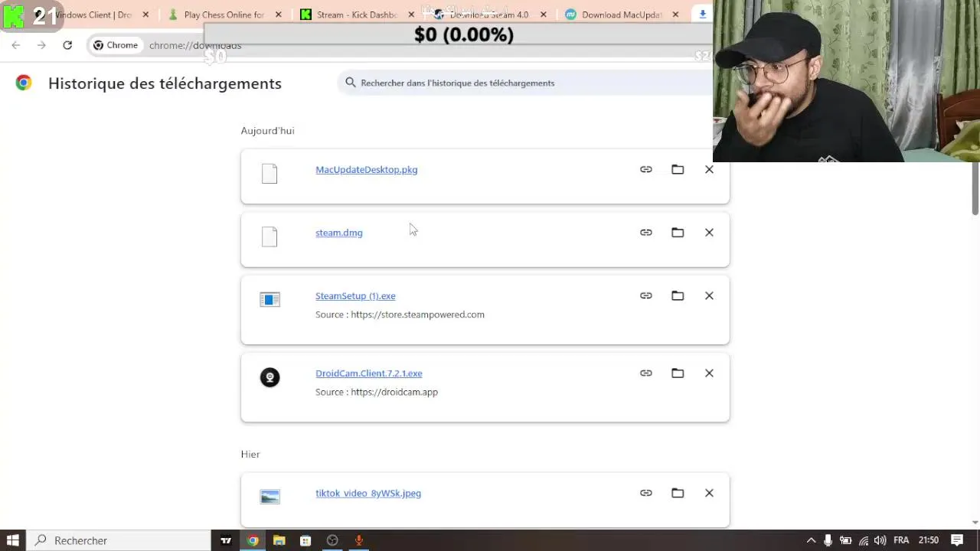
Task: Show tiktok_video_8yWSk.jpeg in folder
Action: 678,493
